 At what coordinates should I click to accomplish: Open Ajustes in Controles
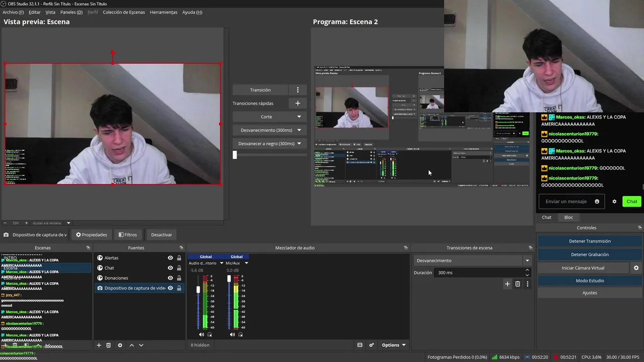click(590, 293)
